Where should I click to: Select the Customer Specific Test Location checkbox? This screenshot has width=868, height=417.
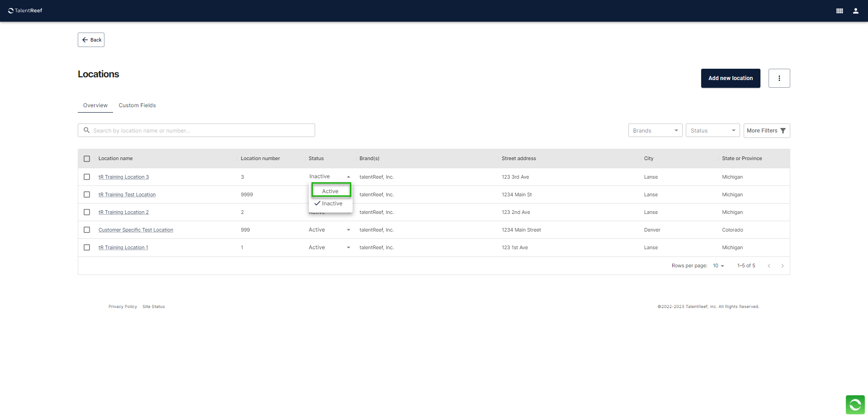tap(87, 230)
